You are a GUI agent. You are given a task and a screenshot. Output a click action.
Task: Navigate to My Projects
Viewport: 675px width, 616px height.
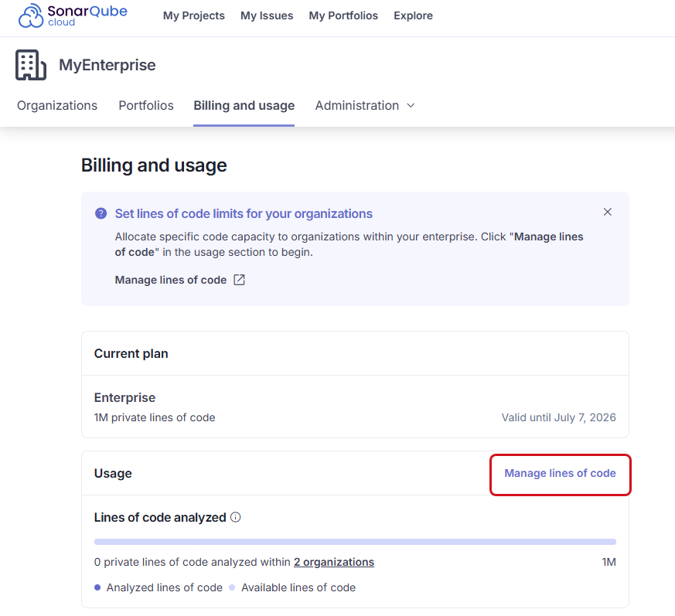193,15
